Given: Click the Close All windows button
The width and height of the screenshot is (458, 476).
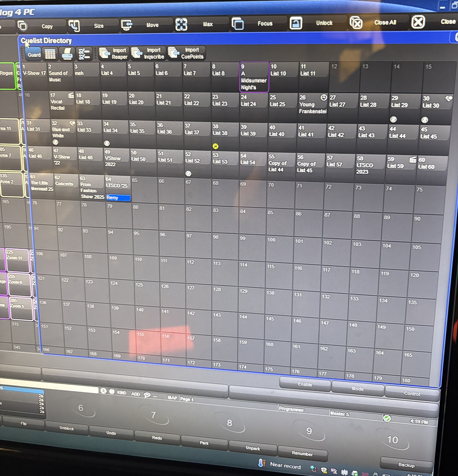Looking at the screenshot, I should tap(379, 23).
